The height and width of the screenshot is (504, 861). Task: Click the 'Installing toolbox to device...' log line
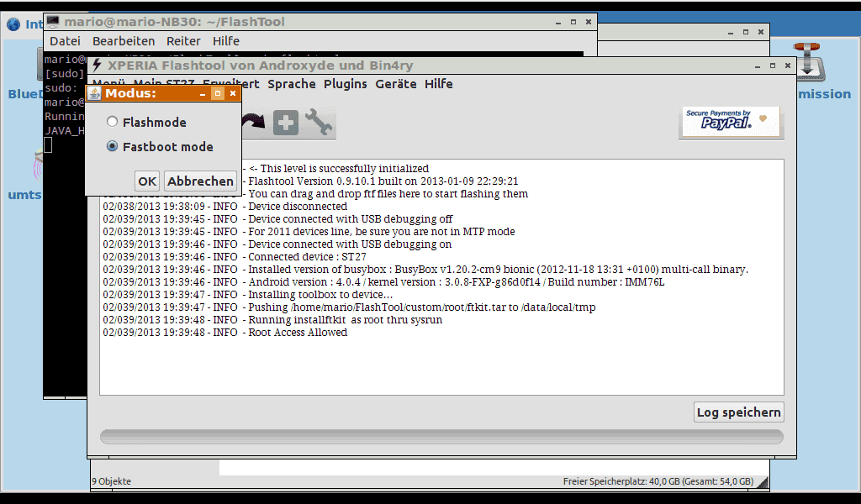click(x=248, y=295)
